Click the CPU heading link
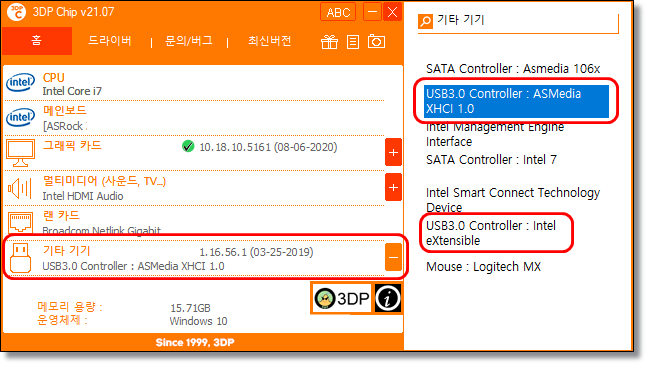 pyautogui.click(x=54, y=77)
